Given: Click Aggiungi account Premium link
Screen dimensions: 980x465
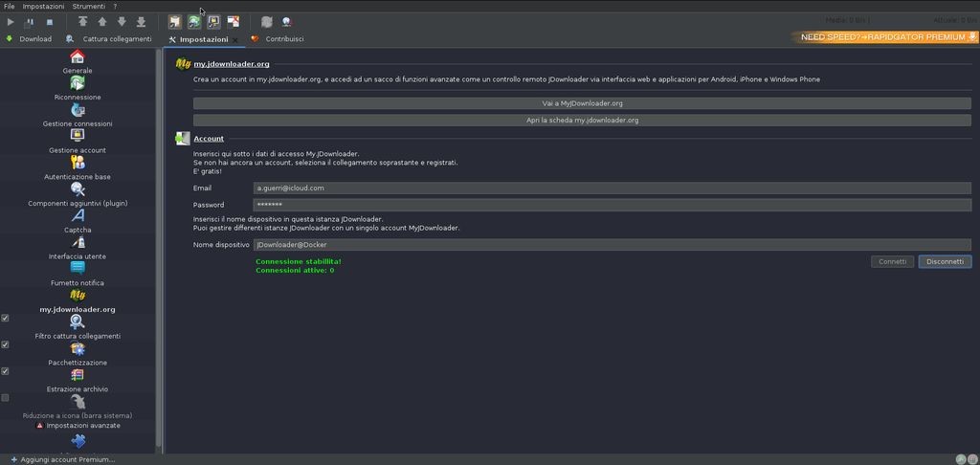Looking at the screenshot, I should pyautogui.click(x=62, y=459).
